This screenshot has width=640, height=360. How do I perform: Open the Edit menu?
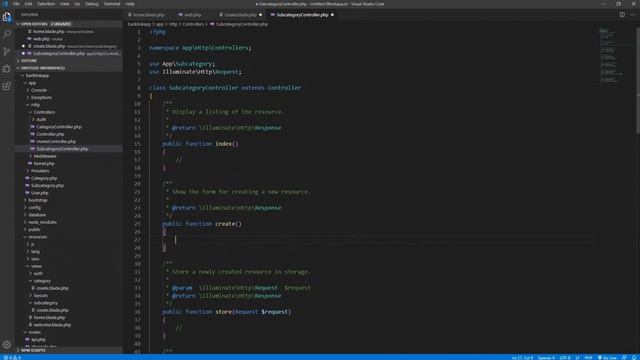[x=28, y=4]
